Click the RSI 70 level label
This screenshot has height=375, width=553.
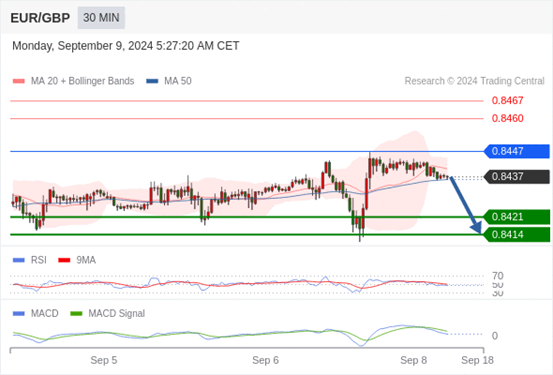coord(498,275)
